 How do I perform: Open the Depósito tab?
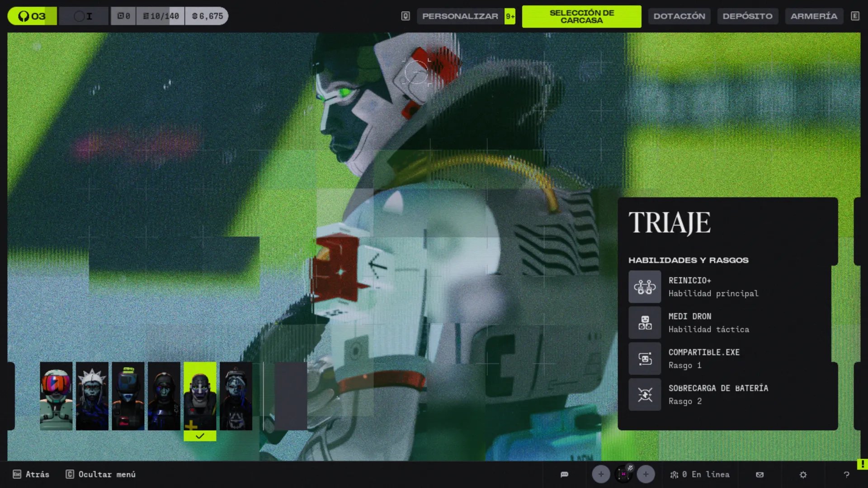pos(747,16)
